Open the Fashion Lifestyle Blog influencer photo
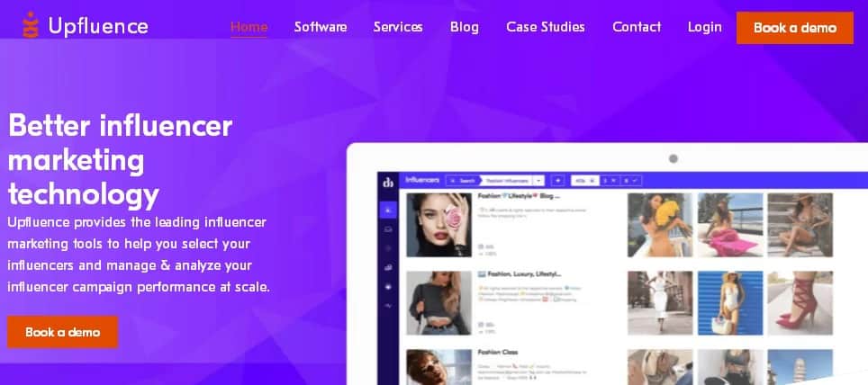The image size is (868, 385). pyautogui.click(x=439, y=225)
